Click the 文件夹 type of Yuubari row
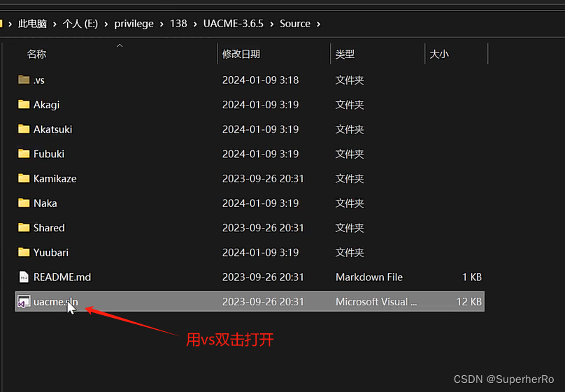This screenshot has height=392, width=565. pyautogui.click(x=350, y=252)
